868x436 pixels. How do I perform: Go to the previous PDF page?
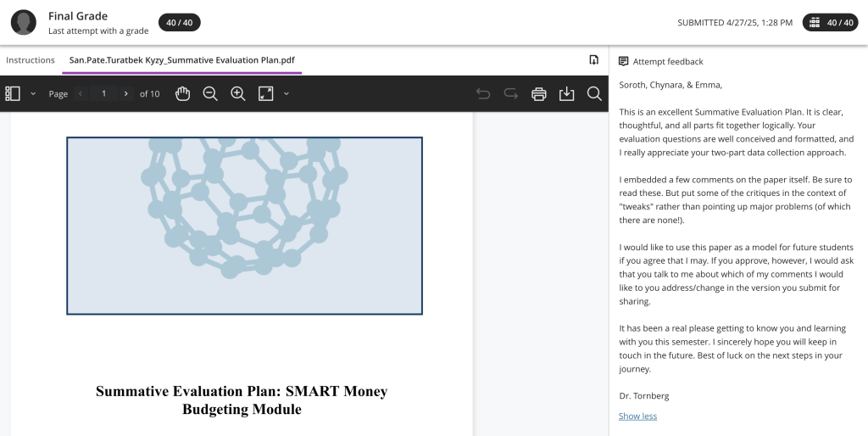click(x=81, y=93)
